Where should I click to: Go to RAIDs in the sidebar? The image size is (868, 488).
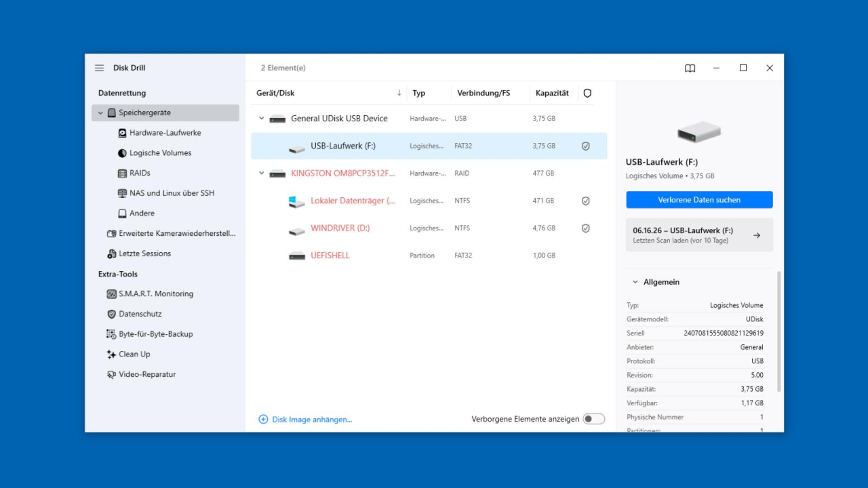(x=165, y=174)
